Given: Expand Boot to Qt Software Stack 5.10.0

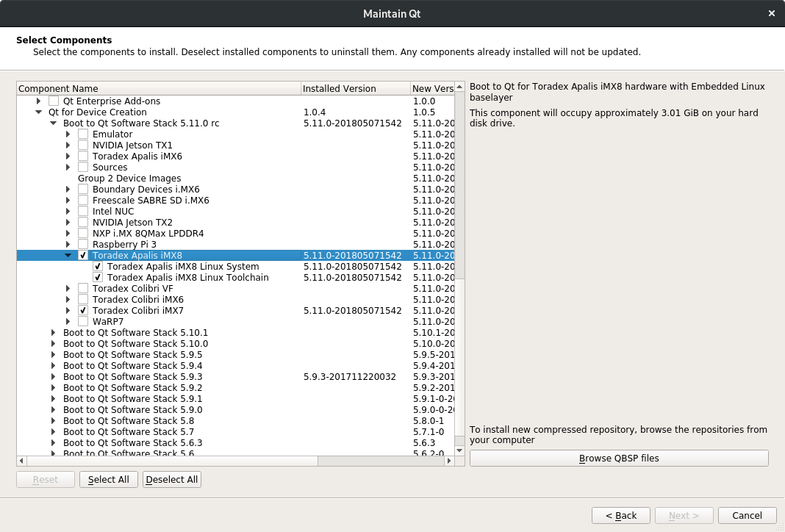Looking at the screenshot, I should [53, 343].
